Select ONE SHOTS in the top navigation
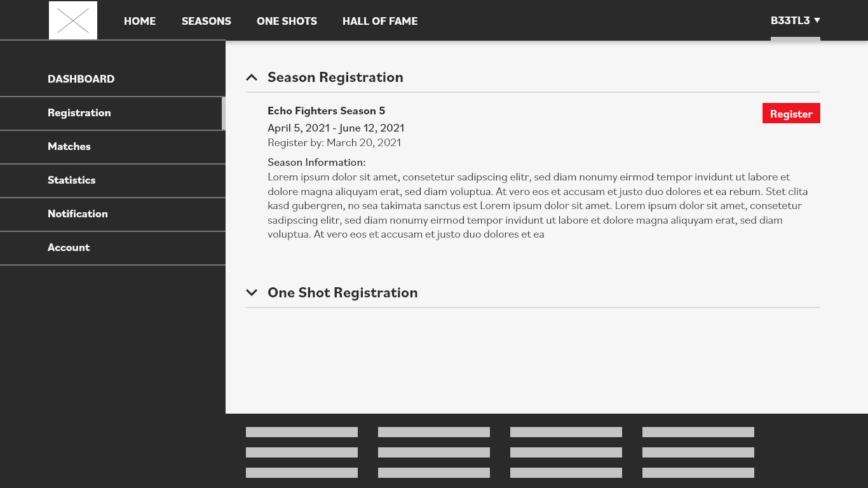Image resolution: width=868 pixels, height=488 pixels. [287, 21]
